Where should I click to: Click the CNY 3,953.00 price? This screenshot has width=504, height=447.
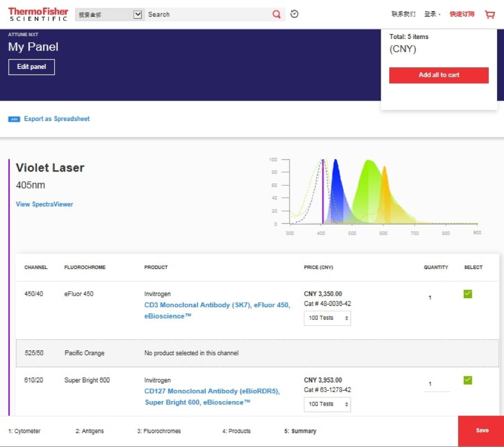[x=323, y=380]
